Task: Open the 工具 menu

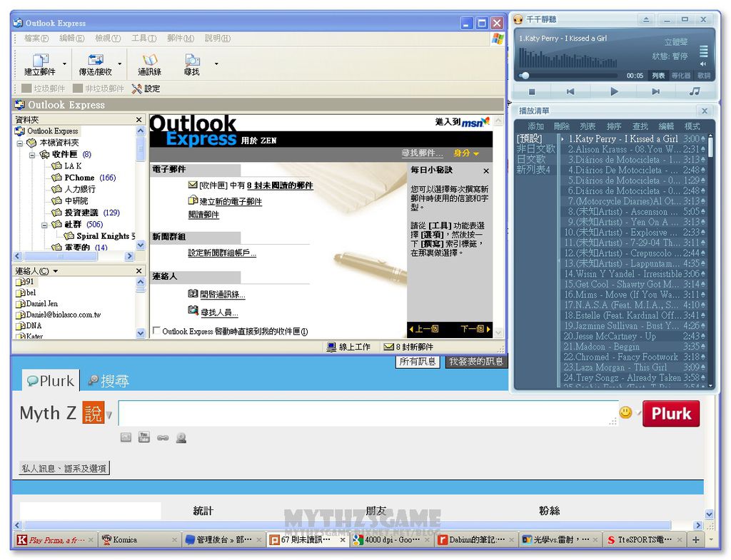Action: [143, 39]
